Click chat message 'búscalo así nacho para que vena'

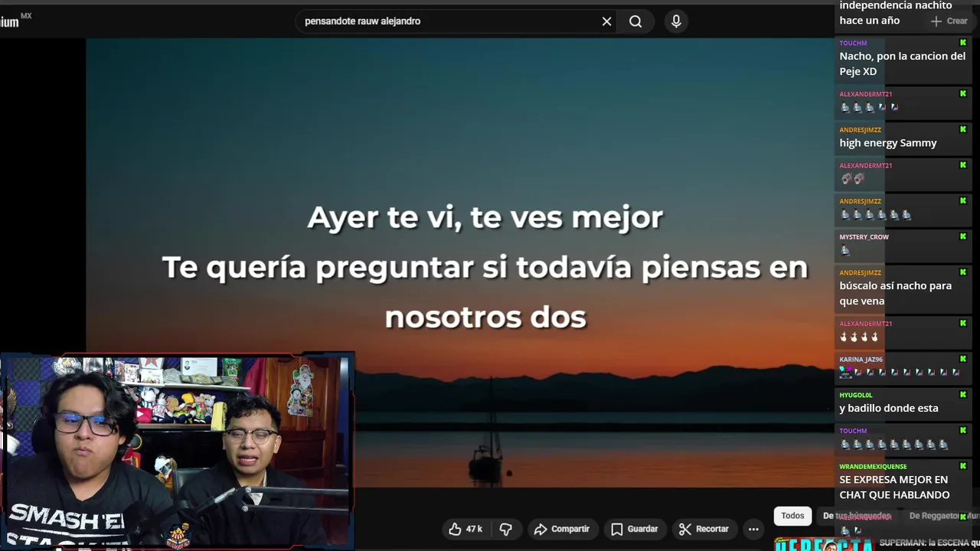pos(895,293)
